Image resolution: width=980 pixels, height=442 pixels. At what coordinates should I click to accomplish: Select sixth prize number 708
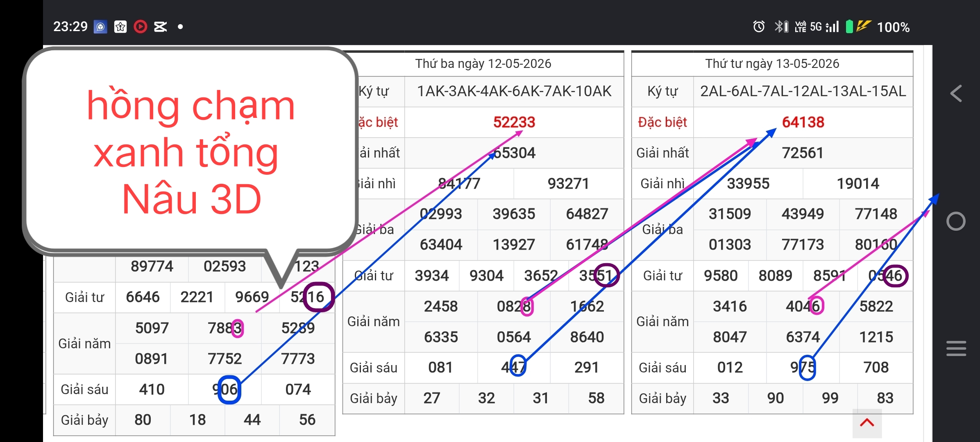pyautogui.click(x=876, y=367)
